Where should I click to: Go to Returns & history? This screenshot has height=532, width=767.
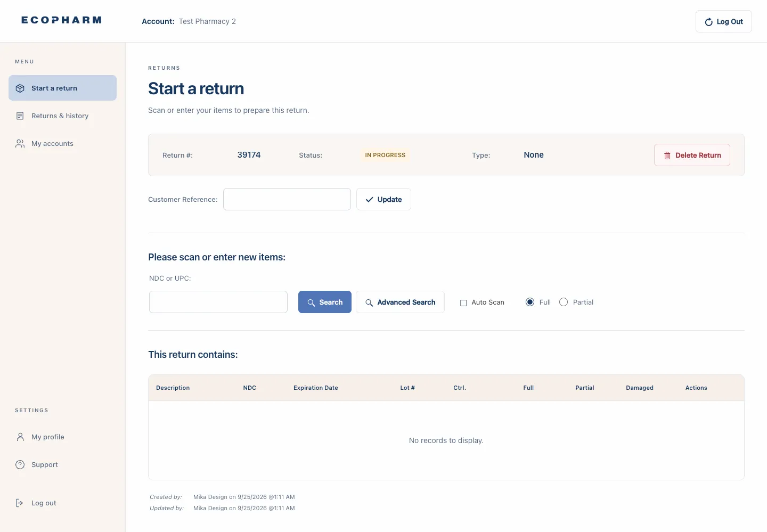[62, 116]
